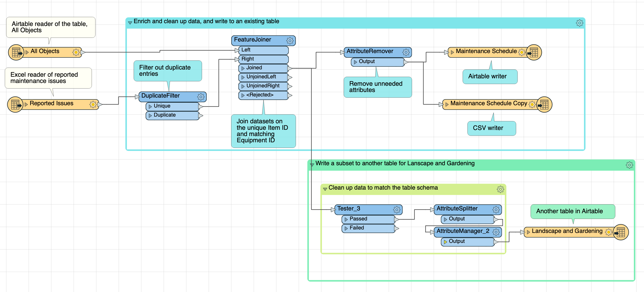The width and height of the screenshot is (644, 292).
Task: Expand the Joined output port arrow
Action: pyautogui.click(x=243, y=68)
